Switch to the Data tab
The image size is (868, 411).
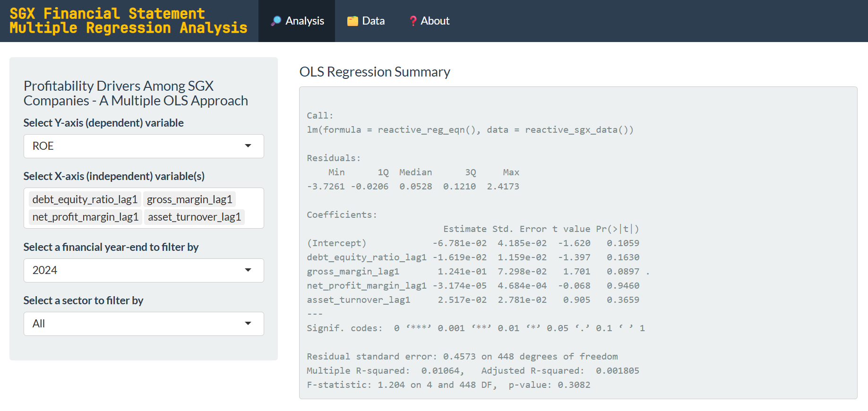[x=366, y=21]
